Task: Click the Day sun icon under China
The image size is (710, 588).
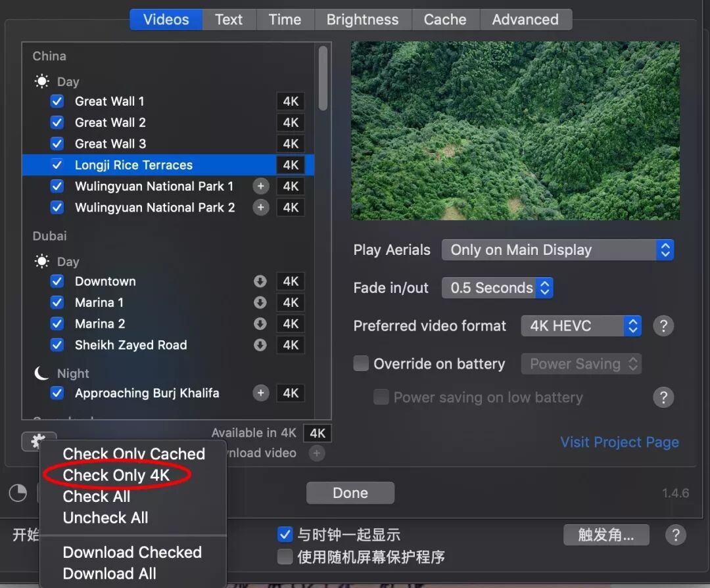Action: [x=41, y=81]
